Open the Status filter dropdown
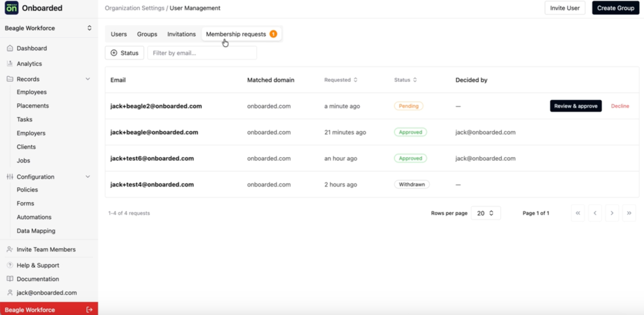Screen dimensions: 644x315 pyautogui.click(x=124, y=53)
